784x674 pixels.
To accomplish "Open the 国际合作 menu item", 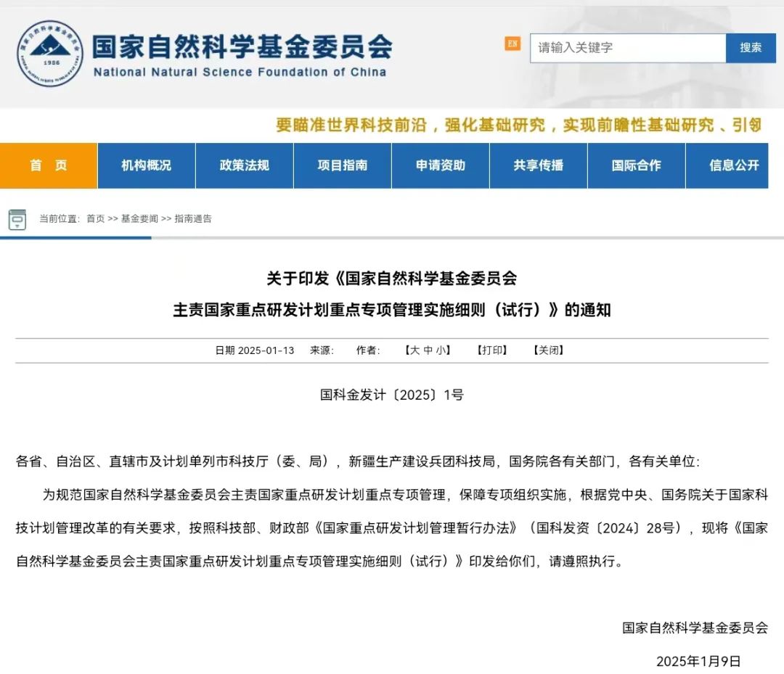I will (x=637, y=165).
